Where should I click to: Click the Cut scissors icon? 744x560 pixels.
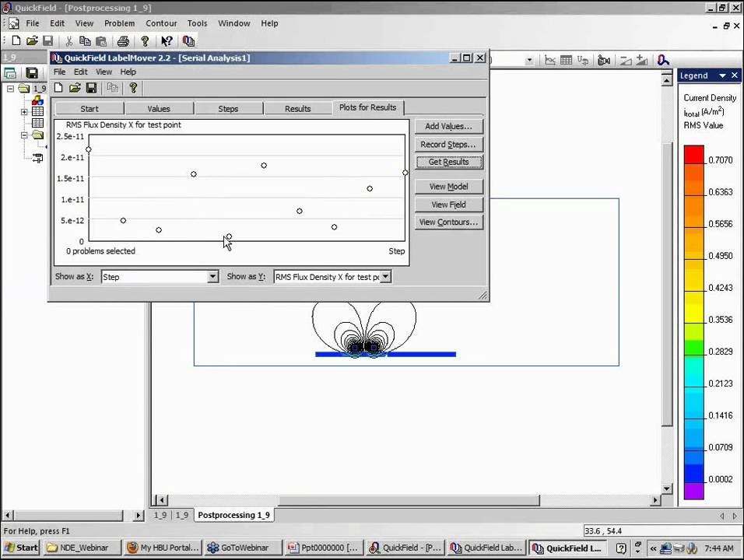coord(68,41)
